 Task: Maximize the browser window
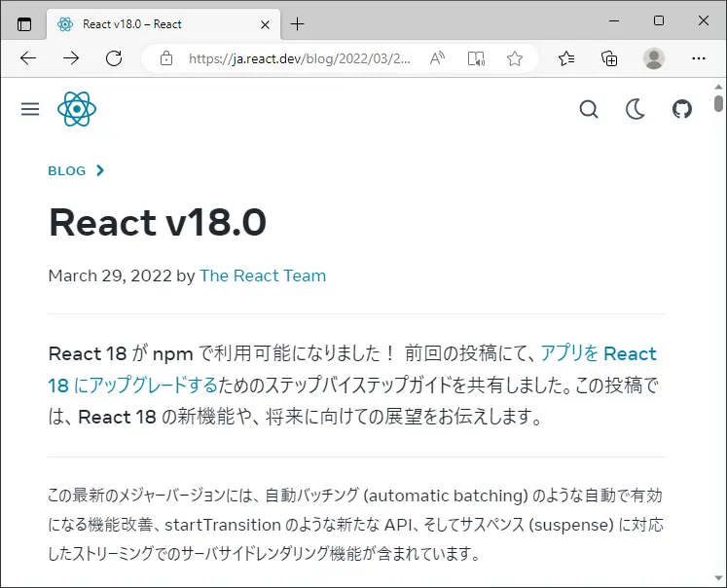point(658,20)
